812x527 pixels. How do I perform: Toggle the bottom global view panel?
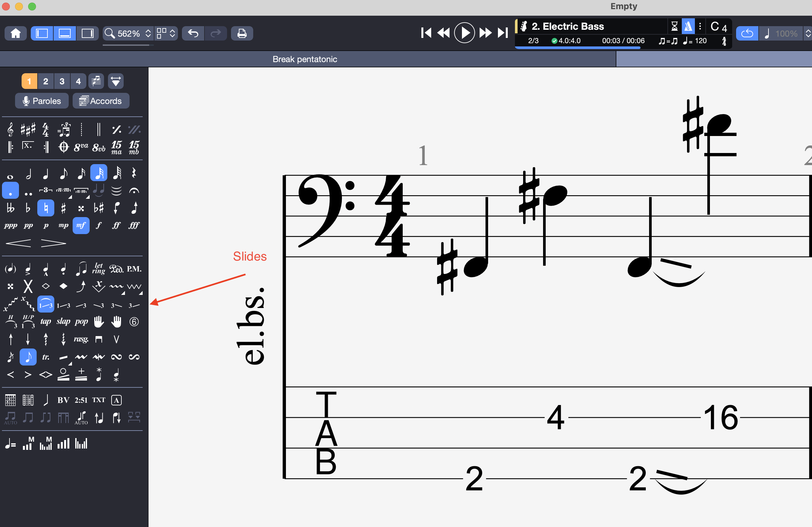point(65,33)
